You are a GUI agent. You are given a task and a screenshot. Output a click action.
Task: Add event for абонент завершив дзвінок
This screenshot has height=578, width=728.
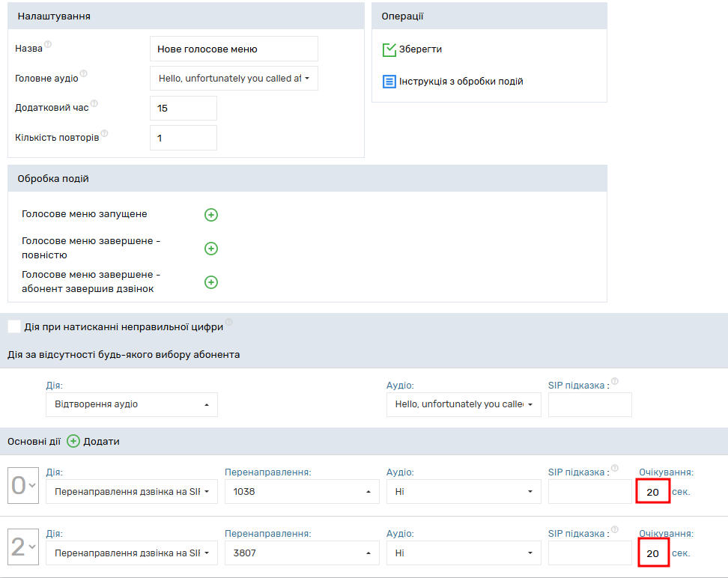coord(211,282)
